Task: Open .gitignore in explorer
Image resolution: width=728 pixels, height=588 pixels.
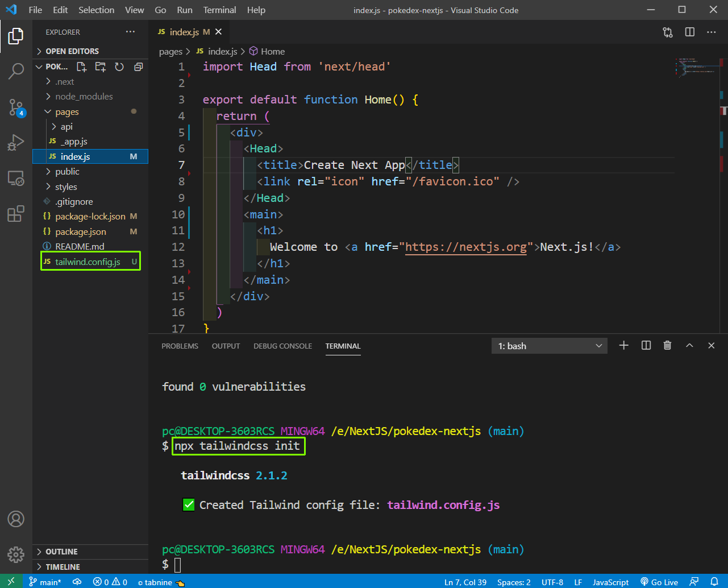Action: [90, 201]
